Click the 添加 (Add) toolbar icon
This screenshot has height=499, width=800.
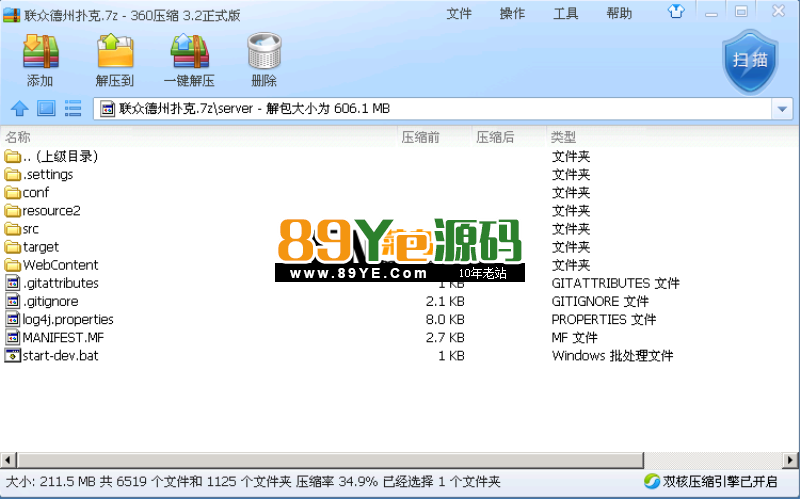coord(41,51)
